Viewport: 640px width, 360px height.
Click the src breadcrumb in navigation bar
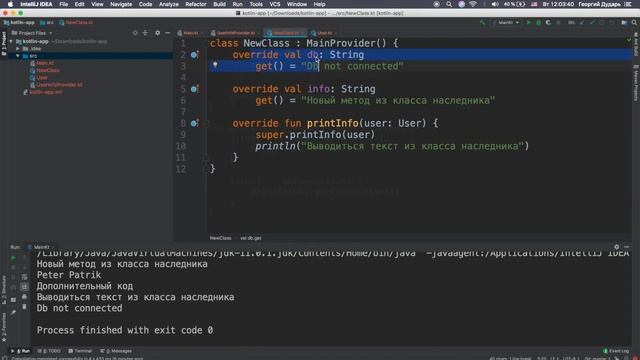pyautogui.click(x=47, y=23)
